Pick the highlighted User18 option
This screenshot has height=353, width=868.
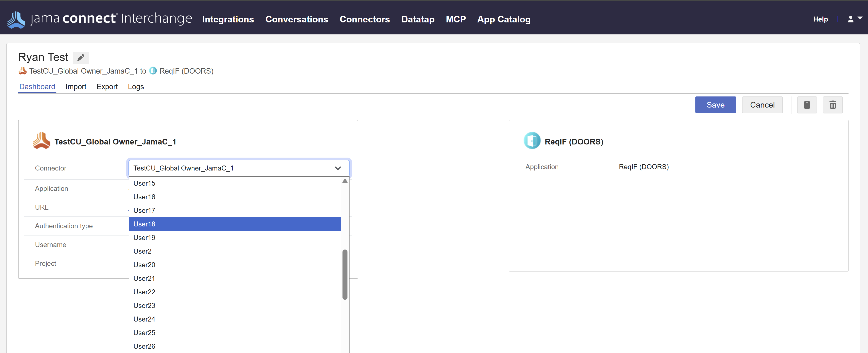point(234,224)
